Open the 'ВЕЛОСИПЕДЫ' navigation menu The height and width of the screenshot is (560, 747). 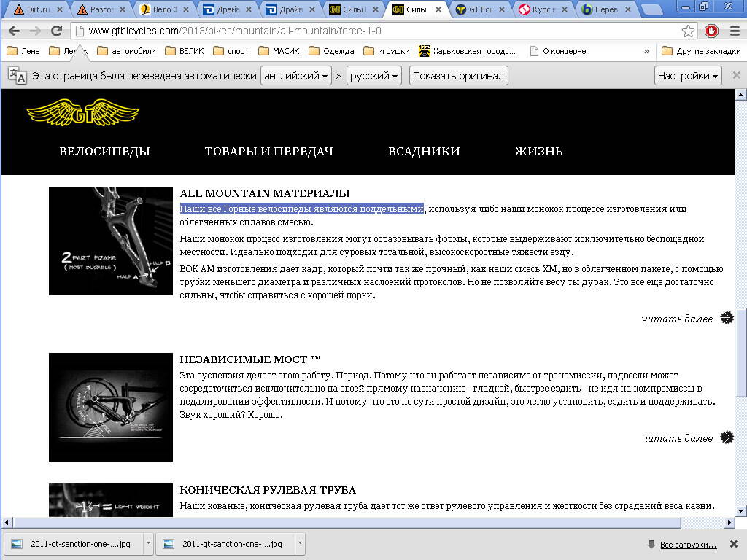(104, 152)
